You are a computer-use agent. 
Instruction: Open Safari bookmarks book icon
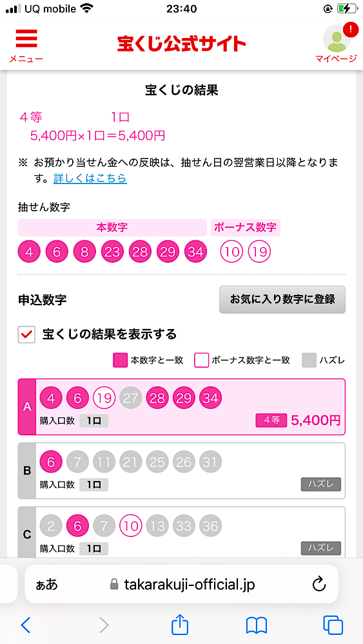pyautogui.click(x=257, y=625)
